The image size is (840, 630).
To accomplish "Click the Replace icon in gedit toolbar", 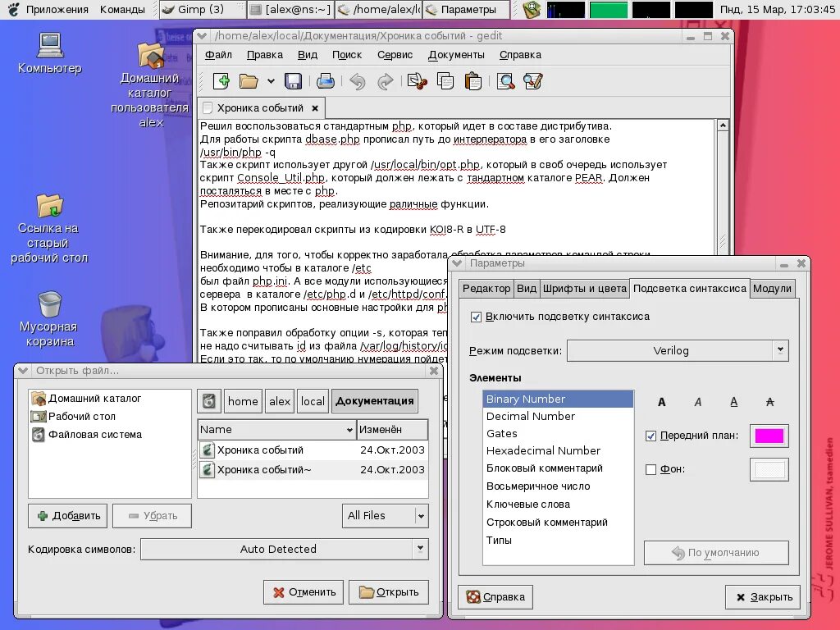I will (x=533, y=81).
